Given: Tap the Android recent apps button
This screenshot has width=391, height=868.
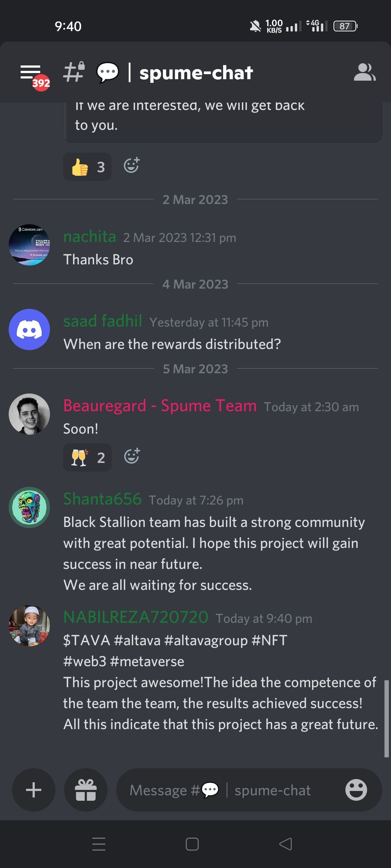Looking at the screenshot, I should pos(99,844).
